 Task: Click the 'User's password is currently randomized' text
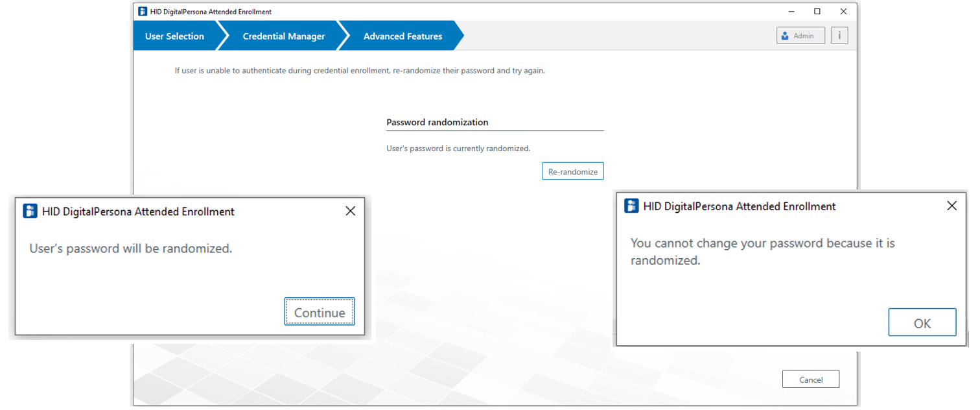click(458, 149)
